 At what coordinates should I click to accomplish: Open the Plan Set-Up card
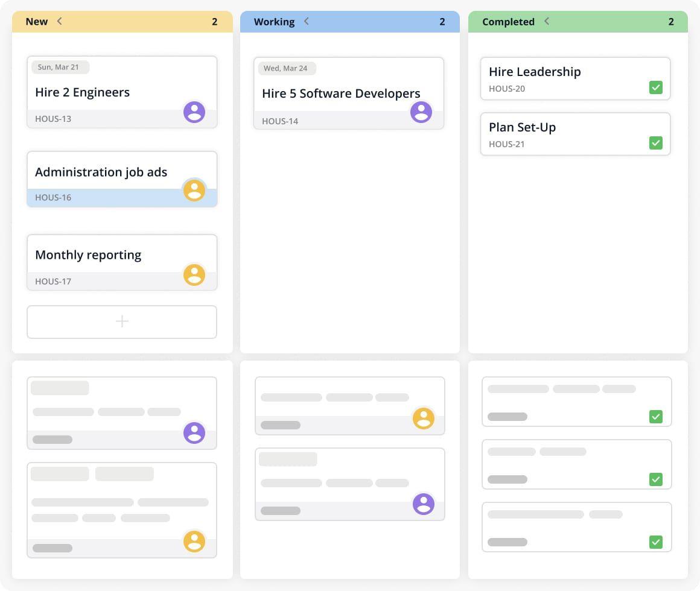pos(576,134)
